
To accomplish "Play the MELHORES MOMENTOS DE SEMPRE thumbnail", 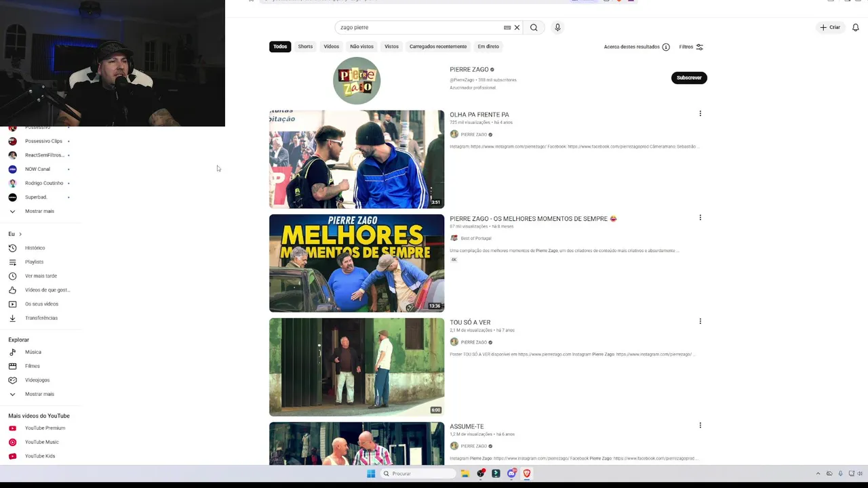I will [357, 263].
